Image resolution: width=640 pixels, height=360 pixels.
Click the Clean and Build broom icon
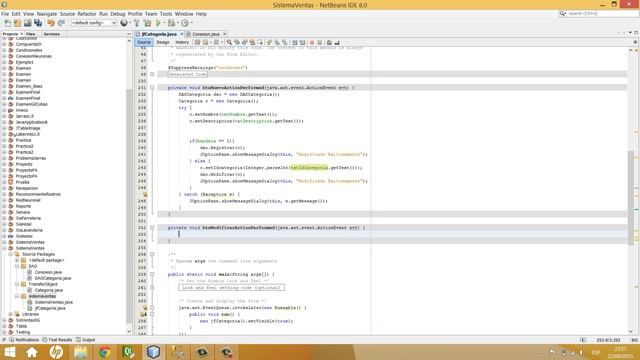[148, 23]
